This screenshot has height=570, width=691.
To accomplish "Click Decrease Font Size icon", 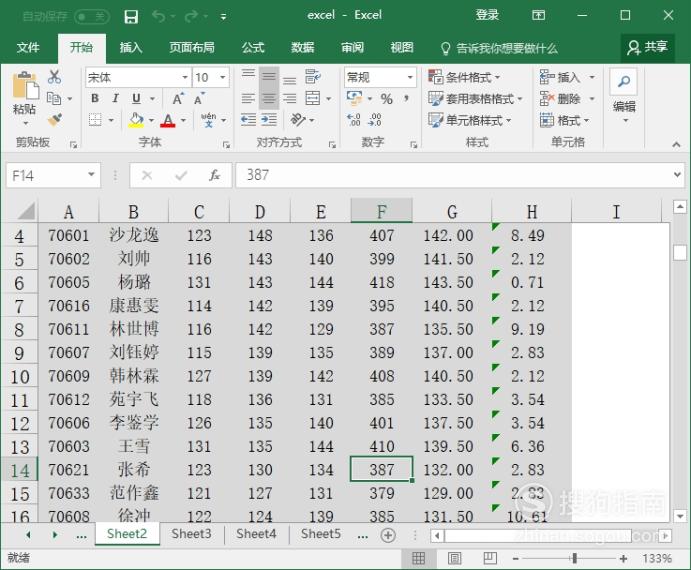I will [x=199, y=99].
